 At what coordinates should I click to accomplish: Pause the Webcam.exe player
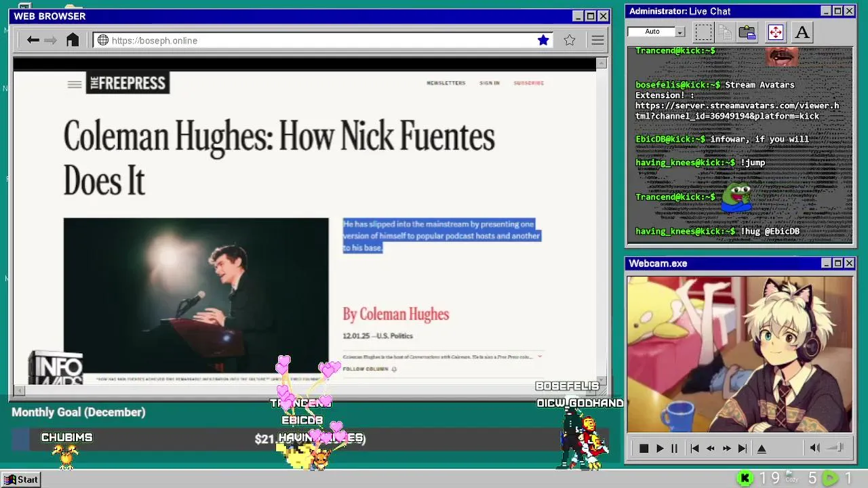pyautogui.click(x=674, y=448)
